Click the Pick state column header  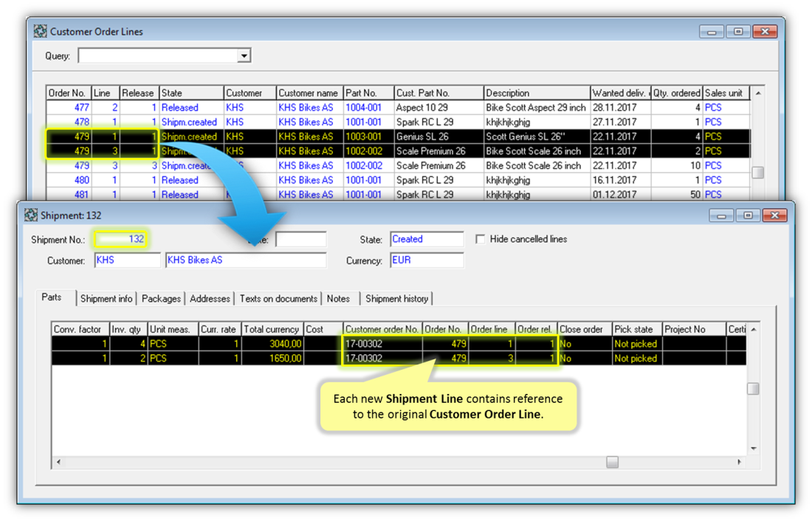636,329
